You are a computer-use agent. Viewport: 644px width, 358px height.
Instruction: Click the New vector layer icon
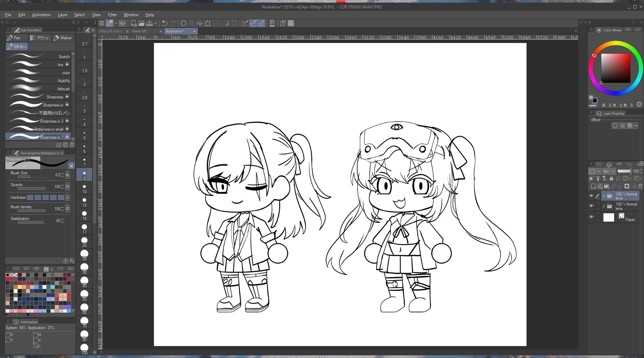coord(600,186)
